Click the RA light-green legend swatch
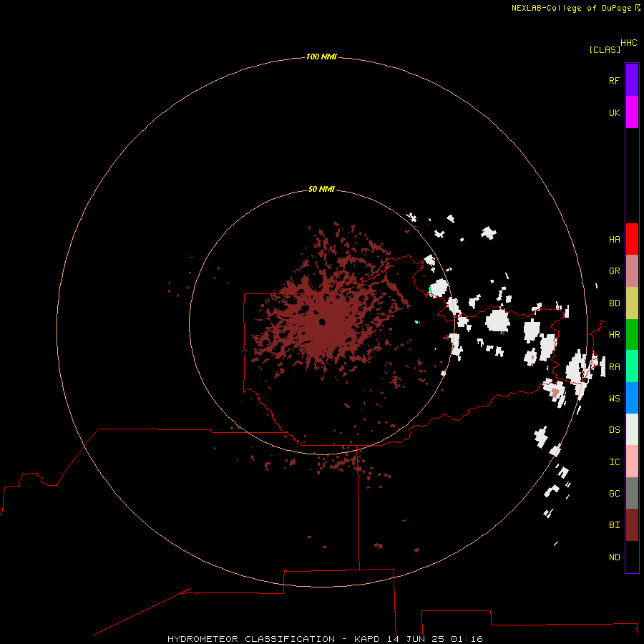 pos(632,366)
